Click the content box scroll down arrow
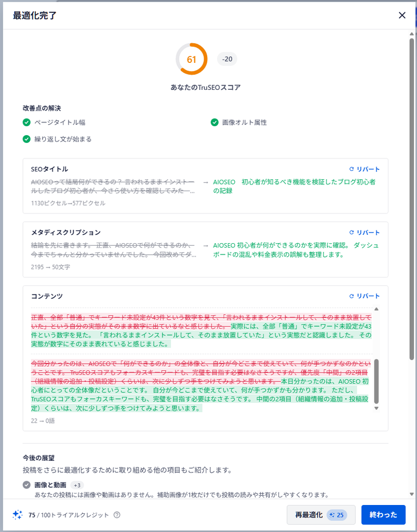 coord(376,408)
